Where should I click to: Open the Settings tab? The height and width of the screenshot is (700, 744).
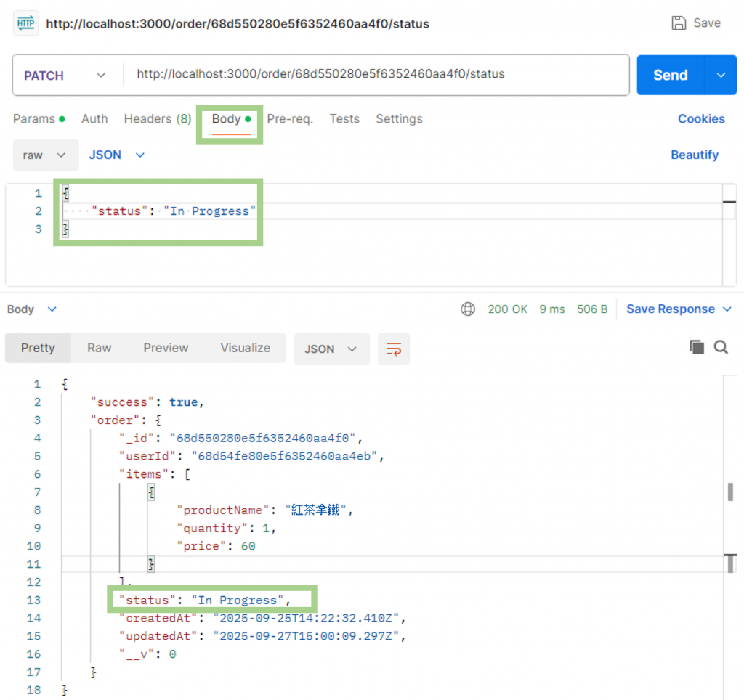click(399, 119)
